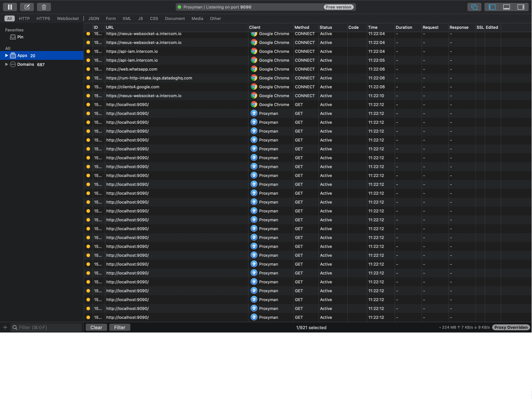Toggle the bottom panel layout icon

507,7
